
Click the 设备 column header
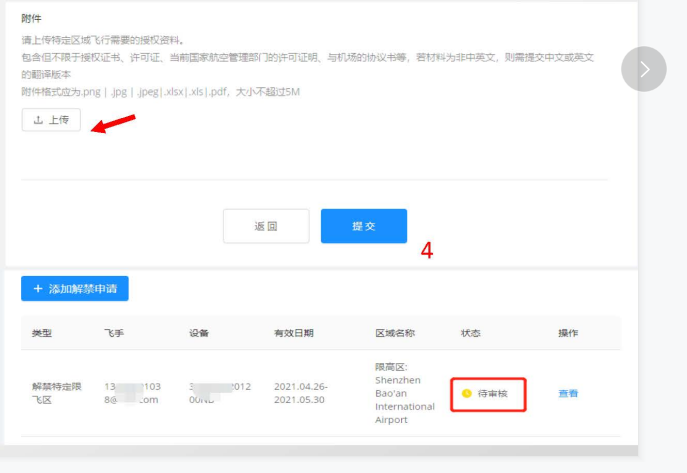[x=199, y=333]
